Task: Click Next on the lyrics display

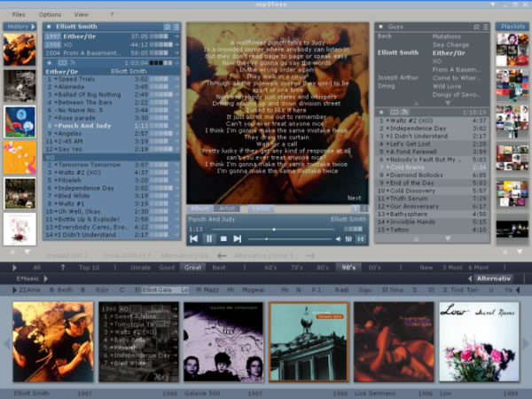Action: pyautogui.click(x=354, y=198)
